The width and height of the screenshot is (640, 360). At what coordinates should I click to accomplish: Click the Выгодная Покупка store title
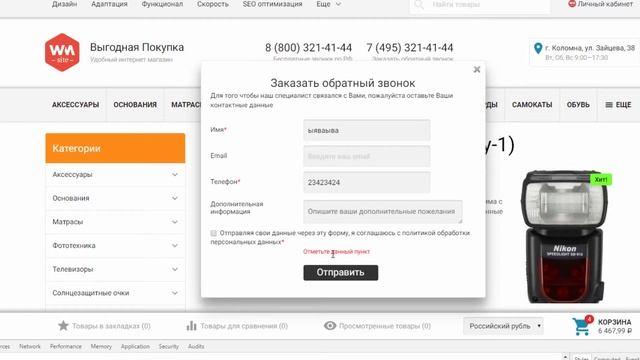point(137,47)
